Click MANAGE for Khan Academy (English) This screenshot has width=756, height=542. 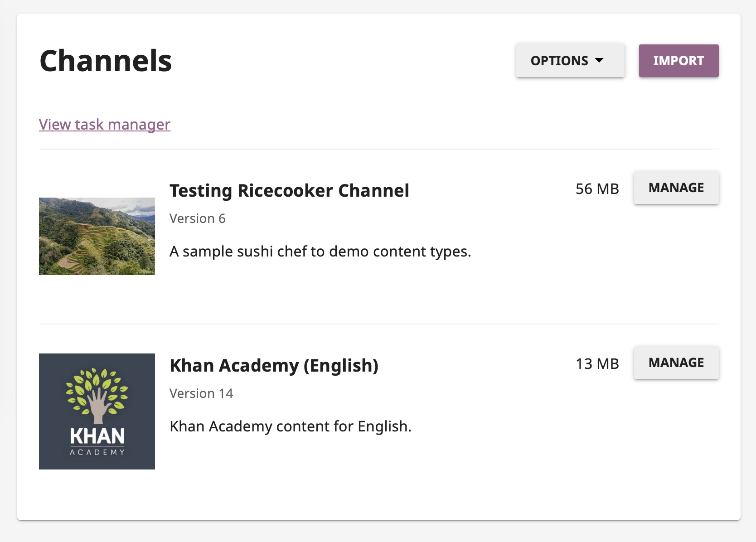click(676, 363)
